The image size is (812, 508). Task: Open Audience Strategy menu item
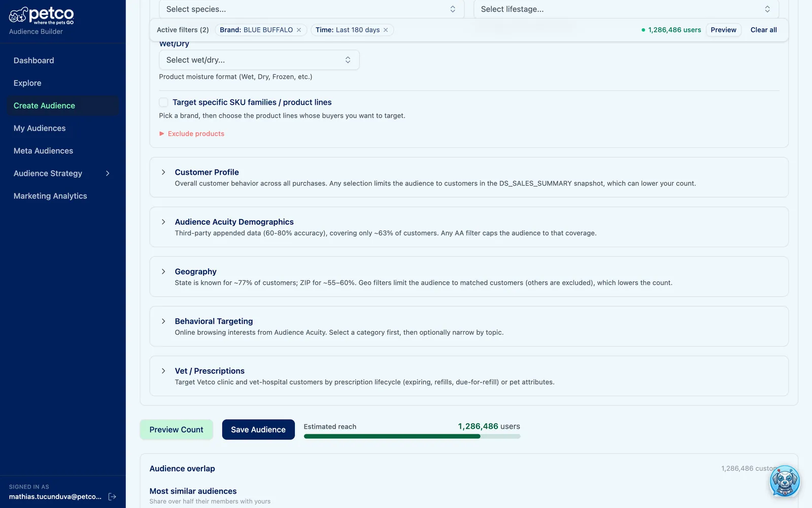click(x=63, y=173)
